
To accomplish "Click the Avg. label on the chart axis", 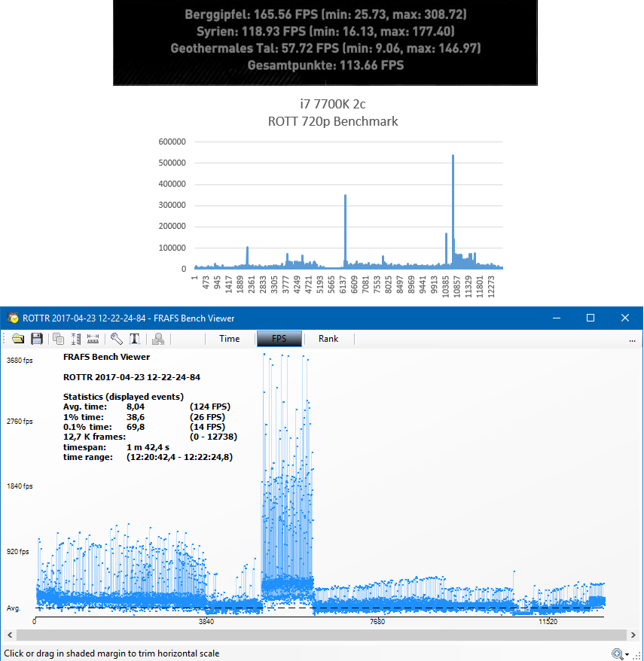I will pos(14,608).
